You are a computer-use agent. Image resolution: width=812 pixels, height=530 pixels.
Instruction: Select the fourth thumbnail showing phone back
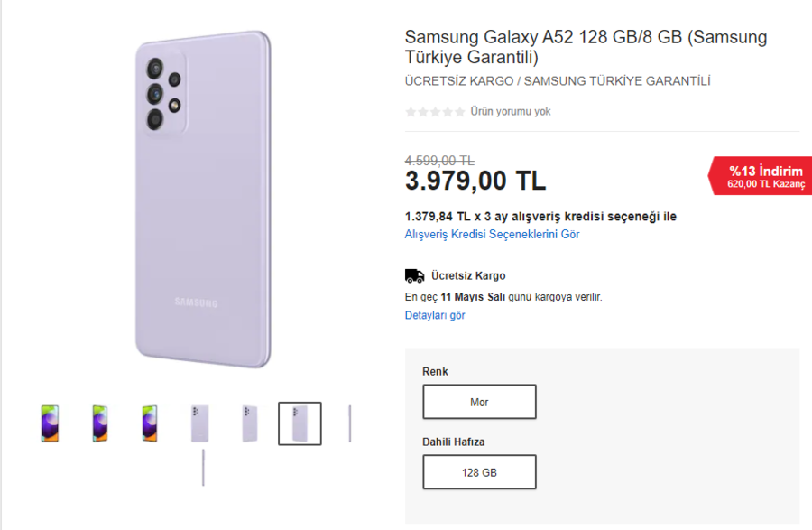click(x=199, y=423)
